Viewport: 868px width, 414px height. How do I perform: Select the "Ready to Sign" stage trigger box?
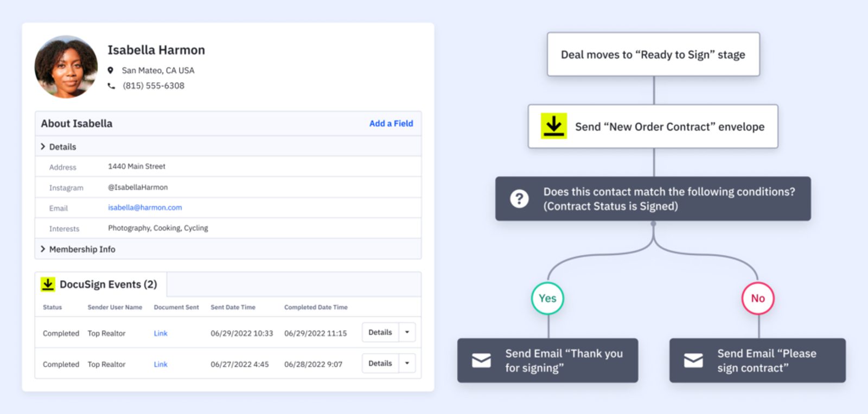point(653,55)
